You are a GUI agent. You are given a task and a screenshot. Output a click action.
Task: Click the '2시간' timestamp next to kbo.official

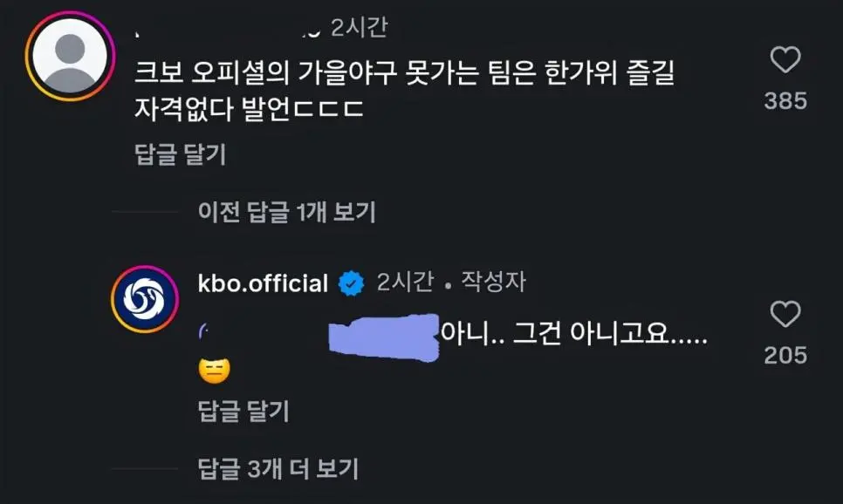click(405, 283)
